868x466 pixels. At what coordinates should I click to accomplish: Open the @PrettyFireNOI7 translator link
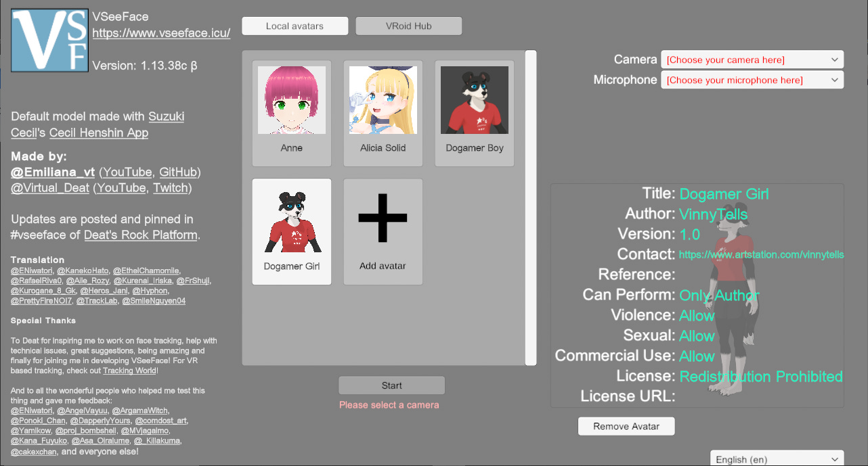[x=41, y=301]
